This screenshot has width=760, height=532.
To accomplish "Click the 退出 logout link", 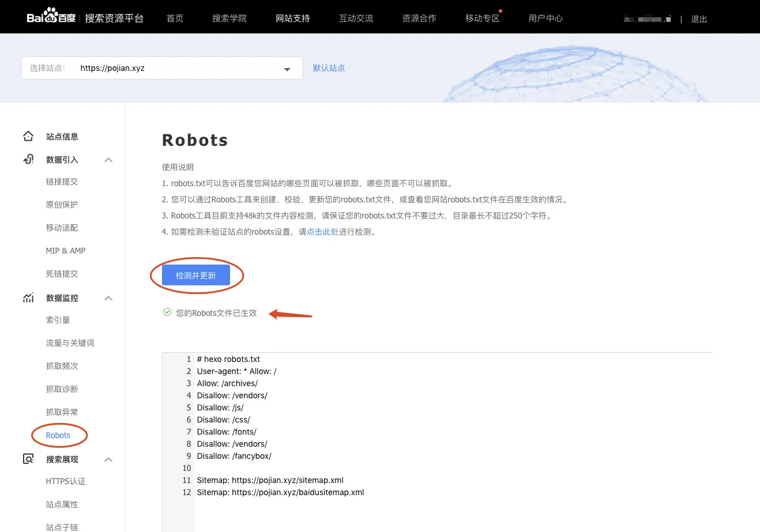I will click(699, 19).
